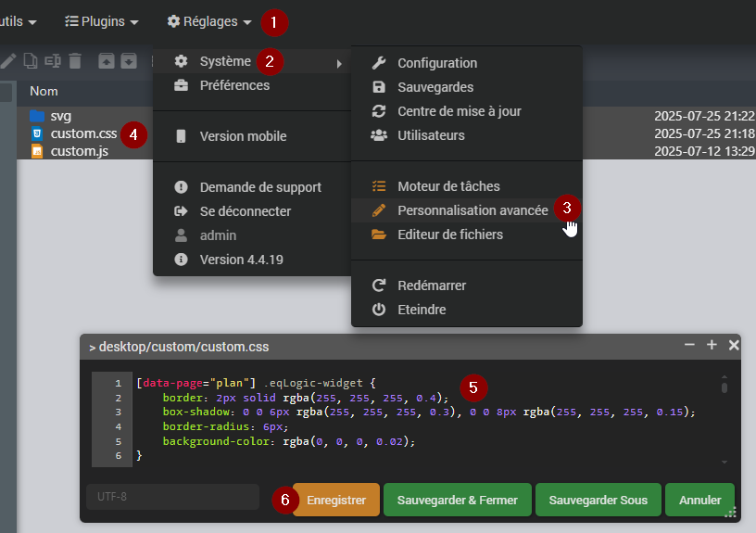The image size is (756, 533).
Task: Click the copy file icon in toolbar
Action: pos(31,61)
